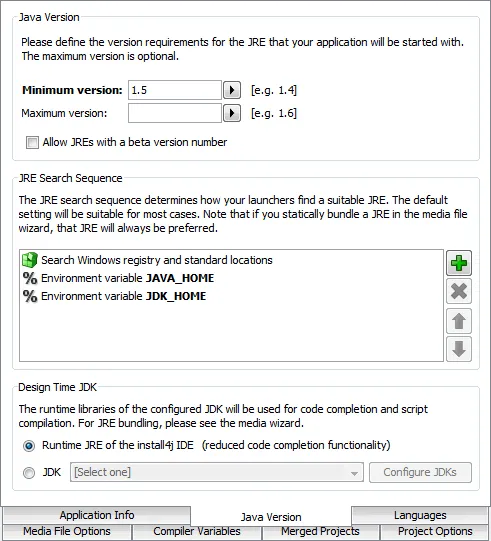Click the green plus add-entry icon

[x=459, y=263]
